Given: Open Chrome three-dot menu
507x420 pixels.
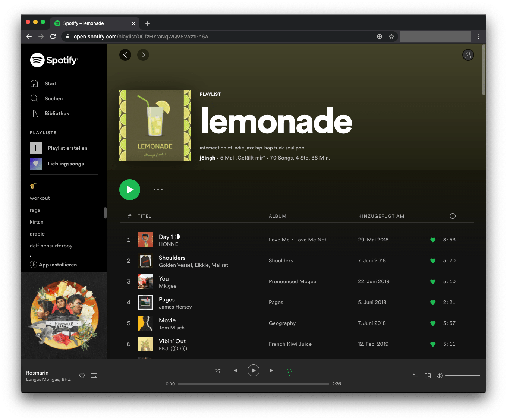Looking at the screenshot, I should 478,37.
